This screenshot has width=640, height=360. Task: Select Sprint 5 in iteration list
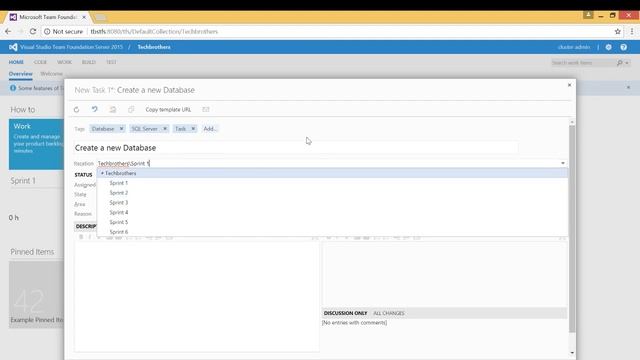pyautogui.click(x=118, y=222)
